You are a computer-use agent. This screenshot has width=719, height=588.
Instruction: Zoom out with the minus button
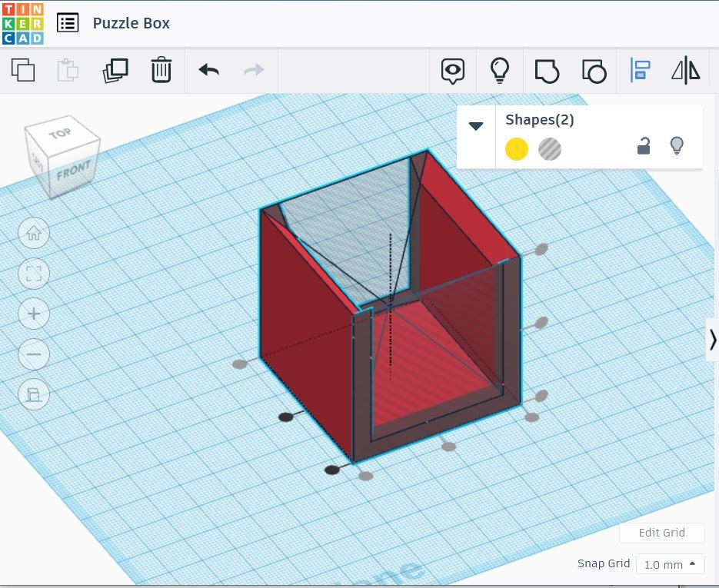pos(34,354)
